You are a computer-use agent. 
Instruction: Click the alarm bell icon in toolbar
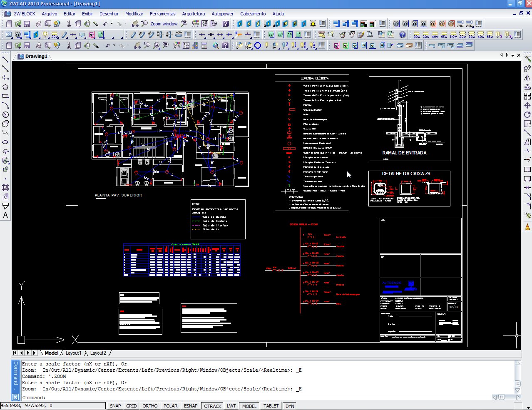click(313, 24)
